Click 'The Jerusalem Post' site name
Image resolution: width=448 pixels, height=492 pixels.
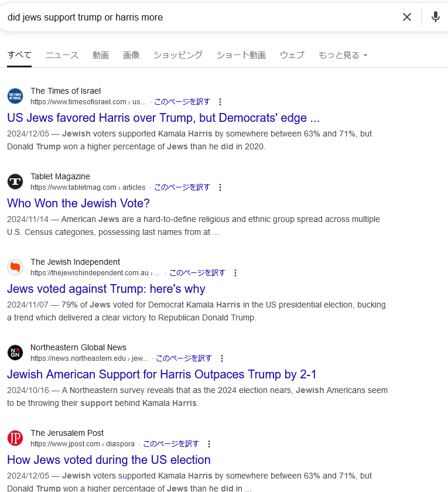click(x=67, y=433)
